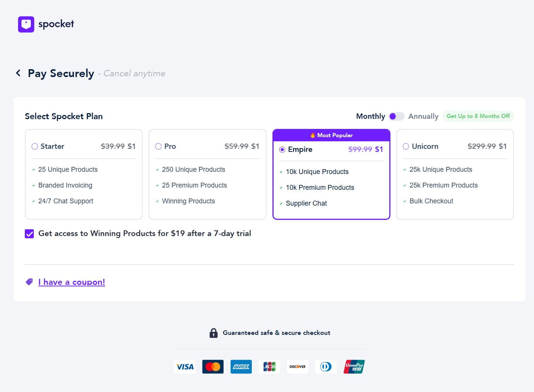Viewport: 534px width, 392px height.
Task: Click the 'Most Popular' banner
Action: pos(331,135)
